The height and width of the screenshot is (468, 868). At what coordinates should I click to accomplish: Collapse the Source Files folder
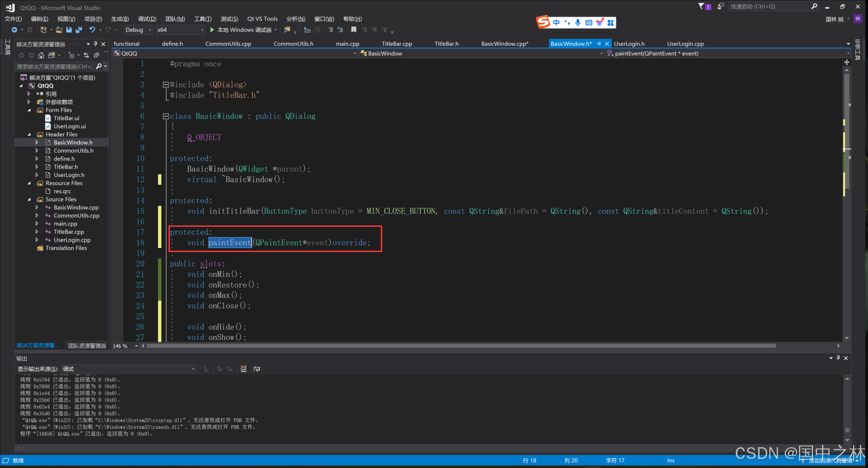(x=29, y=199)
